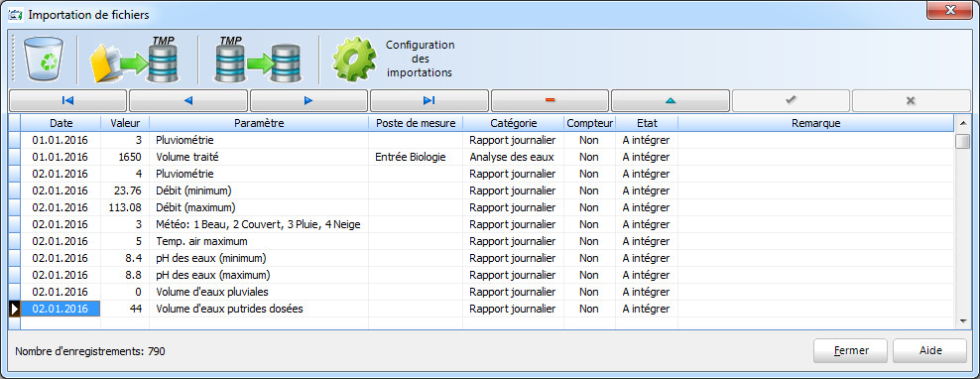Image resolution: width=980 pixels, height=379 pixels.
Task: Click the grid scrollbar up arrow
Action: [963, 123]
